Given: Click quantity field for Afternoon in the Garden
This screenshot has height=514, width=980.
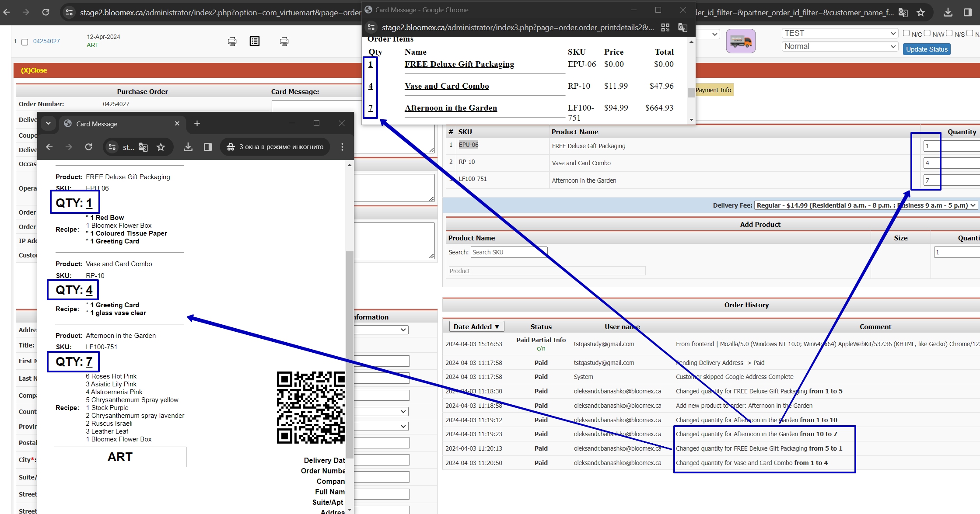Looking at the screenshot, I should pyautogui.click(x=951, y=181).
